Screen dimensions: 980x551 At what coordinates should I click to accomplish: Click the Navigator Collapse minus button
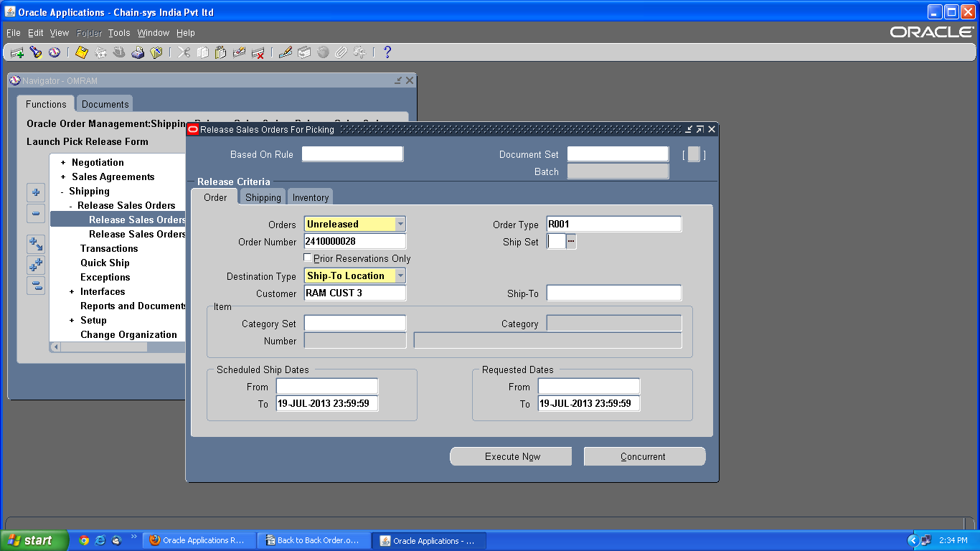36,214
